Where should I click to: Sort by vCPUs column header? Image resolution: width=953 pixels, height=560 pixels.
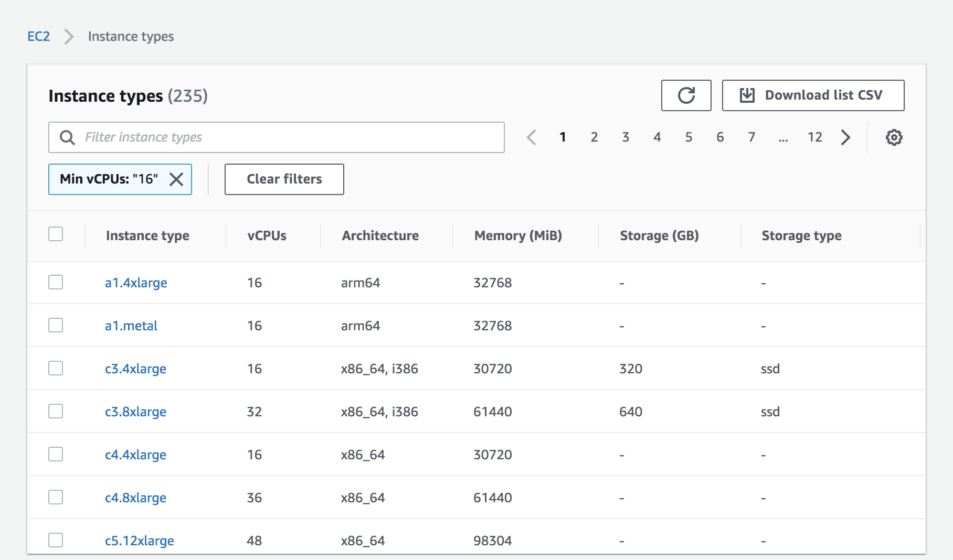(267, 236)
